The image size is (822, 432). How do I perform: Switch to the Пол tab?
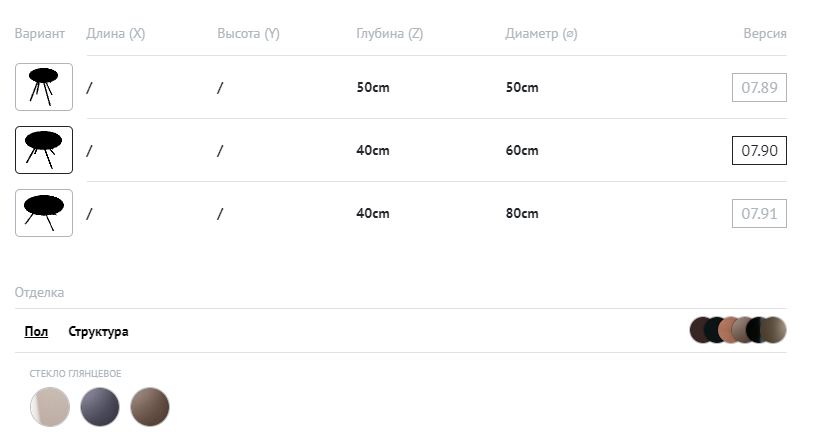[36, 332]
